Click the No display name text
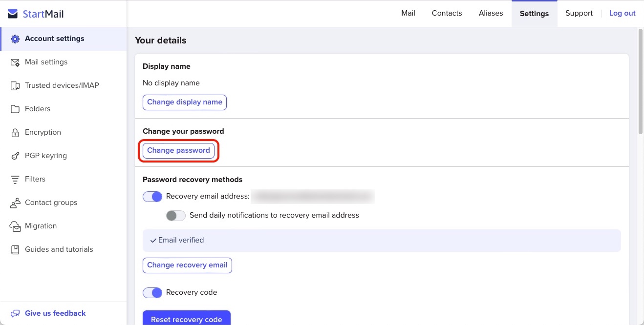Image resolution: width=644 pixels, height=325 pixels. (171, 83)
